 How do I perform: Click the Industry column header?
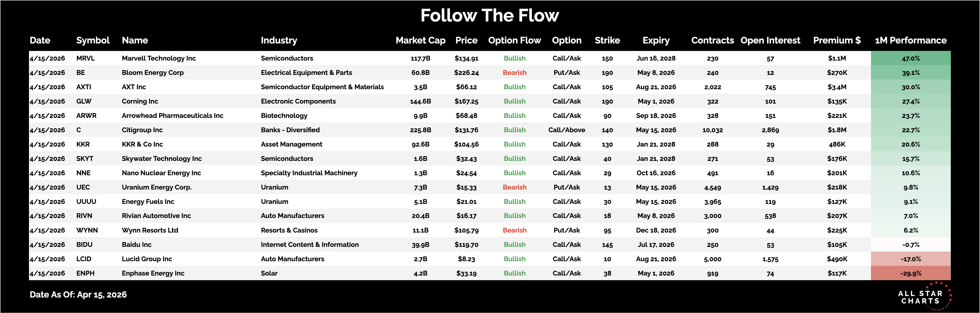pyautogui.click(x=279, y=40)
